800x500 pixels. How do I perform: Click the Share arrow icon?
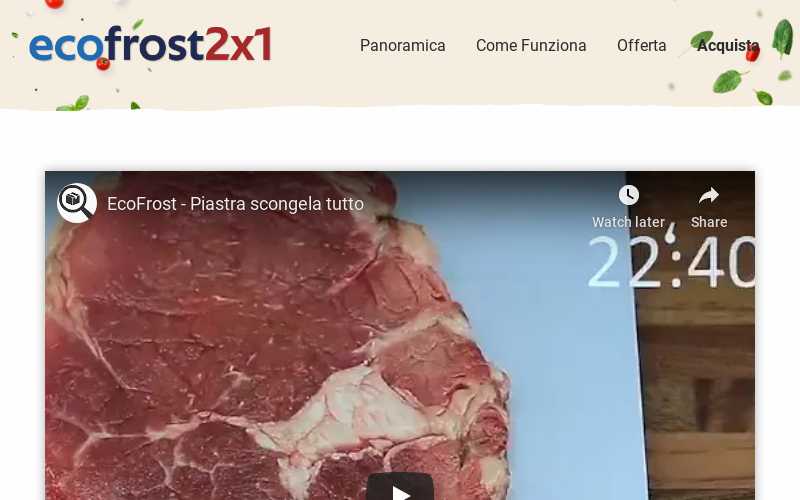pos(709,195)
